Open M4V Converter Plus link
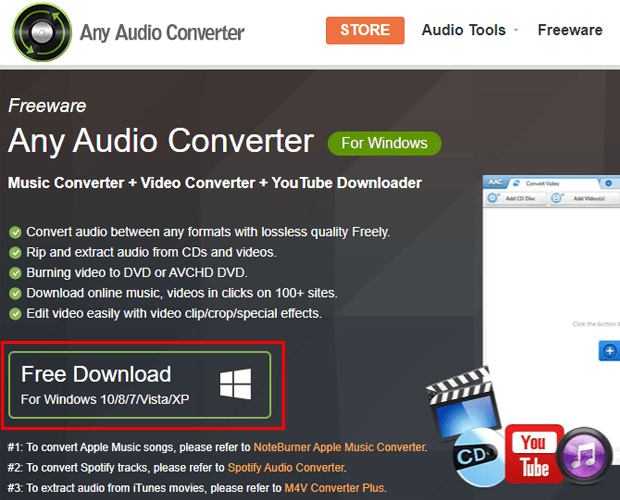The image size is (620, 500). 335,488
